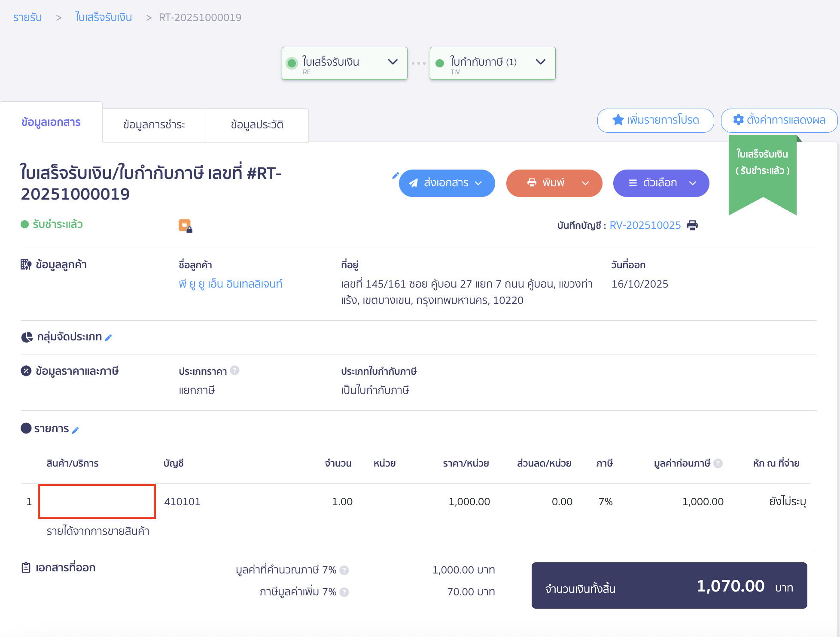Switch to the ข้อมูลประวัติ tab
The width and height of the screenshot is (840, 637).
click(257, 124)
